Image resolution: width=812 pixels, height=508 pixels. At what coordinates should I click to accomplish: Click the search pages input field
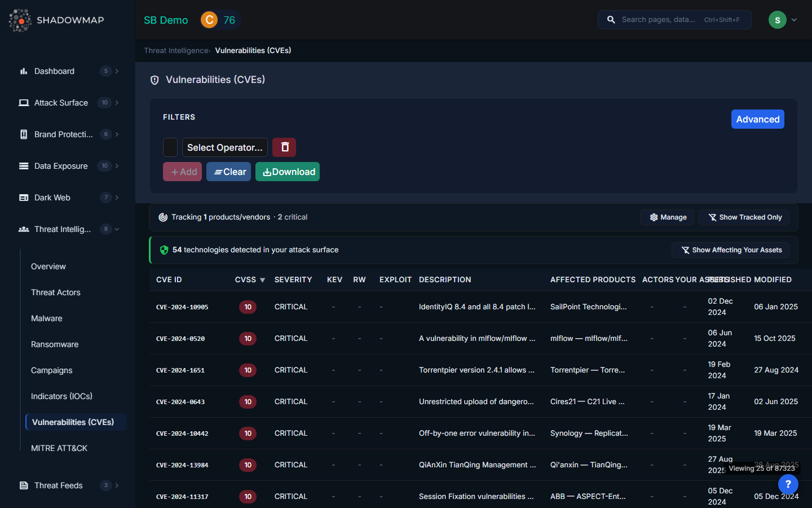pos(660,20)
